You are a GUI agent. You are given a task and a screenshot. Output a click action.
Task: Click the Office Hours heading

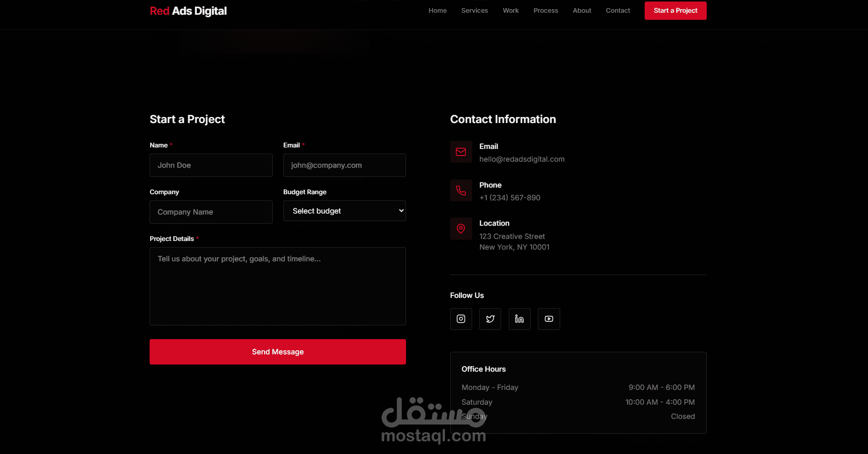(x=483, y=369)
